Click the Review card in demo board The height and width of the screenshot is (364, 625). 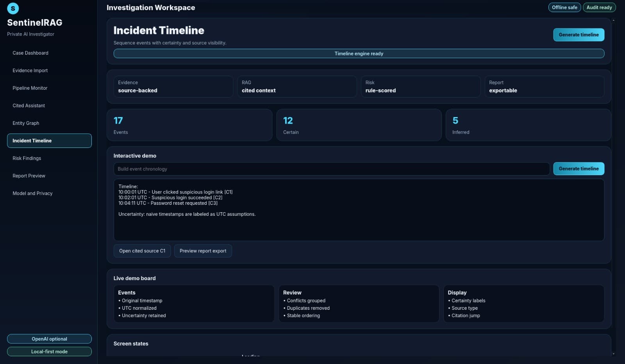click(x=359, y=304)
